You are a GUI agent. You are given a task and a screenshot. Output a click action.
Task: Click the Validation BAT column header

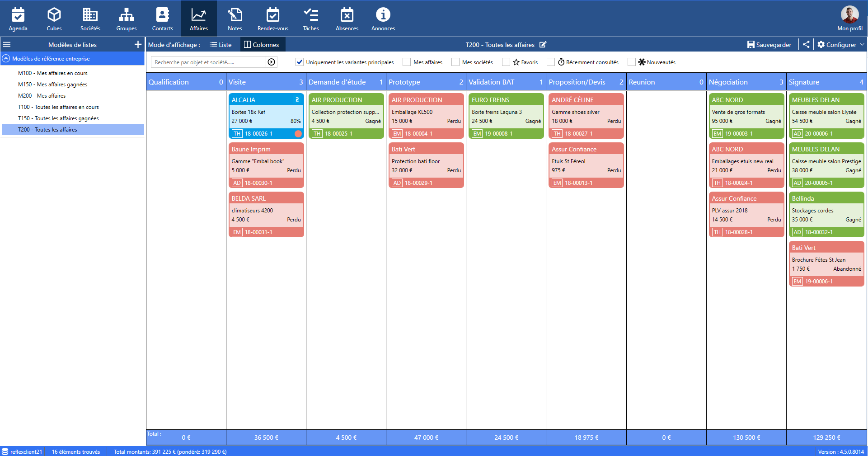click(x=506, y=82)
